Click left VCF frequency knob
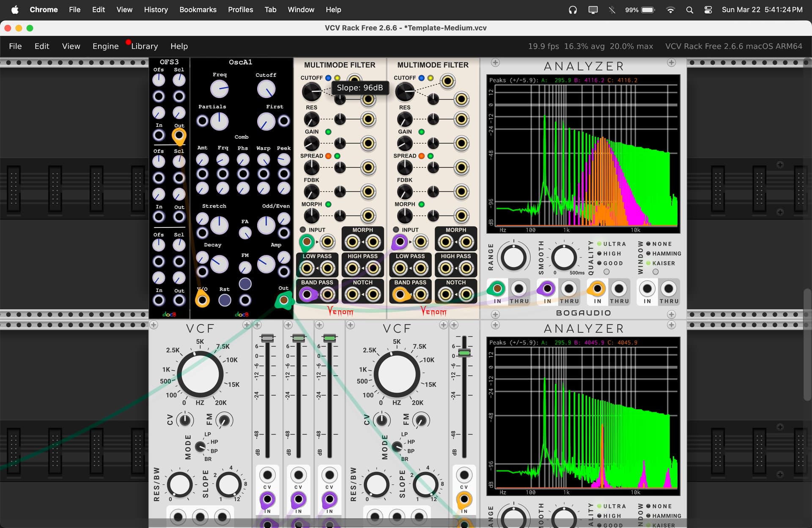The height and width of the screenshot is (528, 812). tap(200, 374)
